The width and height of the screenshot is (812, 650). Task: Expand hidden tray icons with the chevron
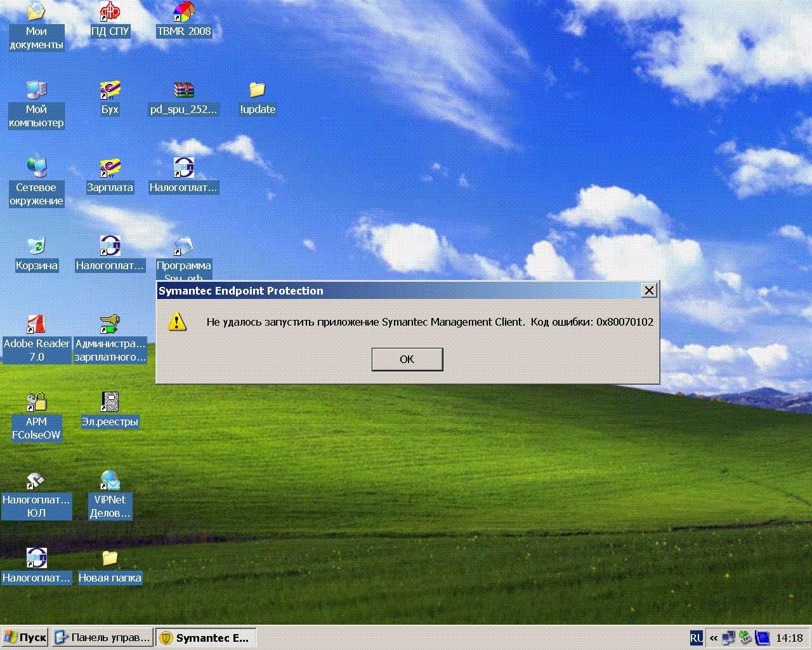point(714,639)
